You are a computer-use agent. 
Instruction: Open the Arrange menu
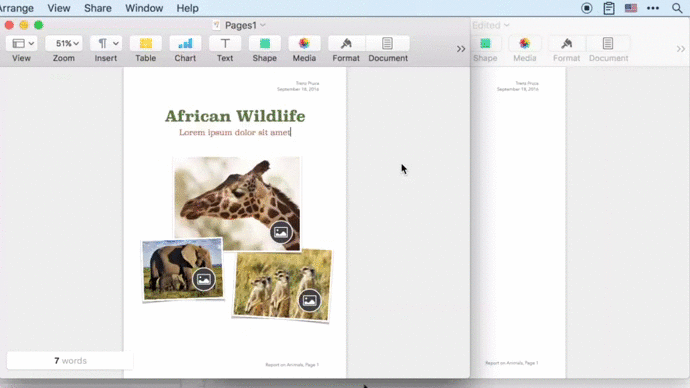pyautogui.click(x=16, y=8)
